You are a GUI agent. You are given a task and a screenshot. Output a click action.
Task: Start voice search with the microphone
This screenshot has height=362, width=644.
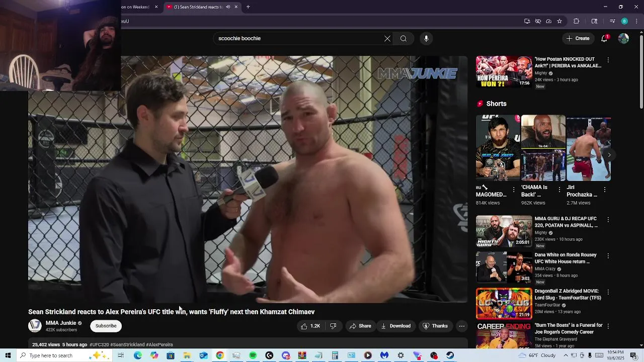tap(426, 38)
